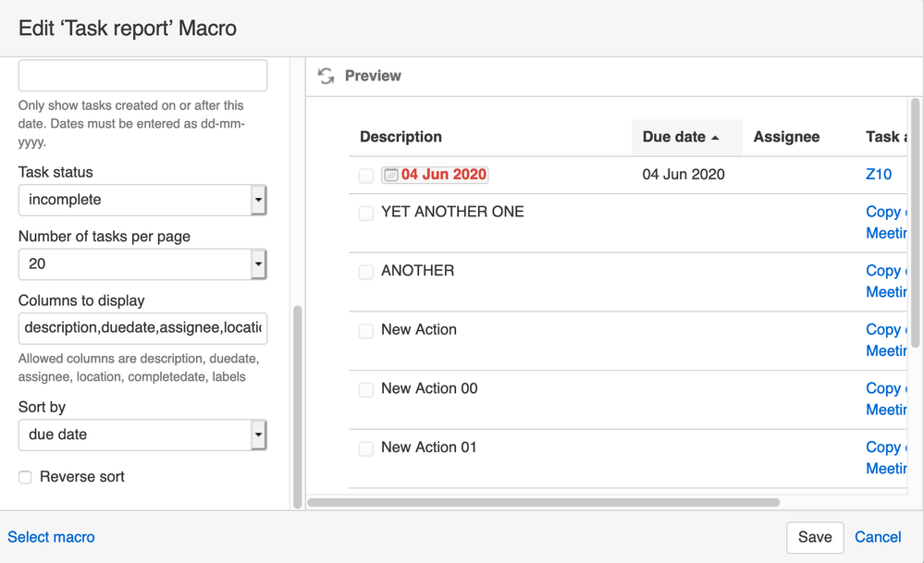Enable the Reverse sort checkbox
This screenshot has width=924, height=563.
25,477
